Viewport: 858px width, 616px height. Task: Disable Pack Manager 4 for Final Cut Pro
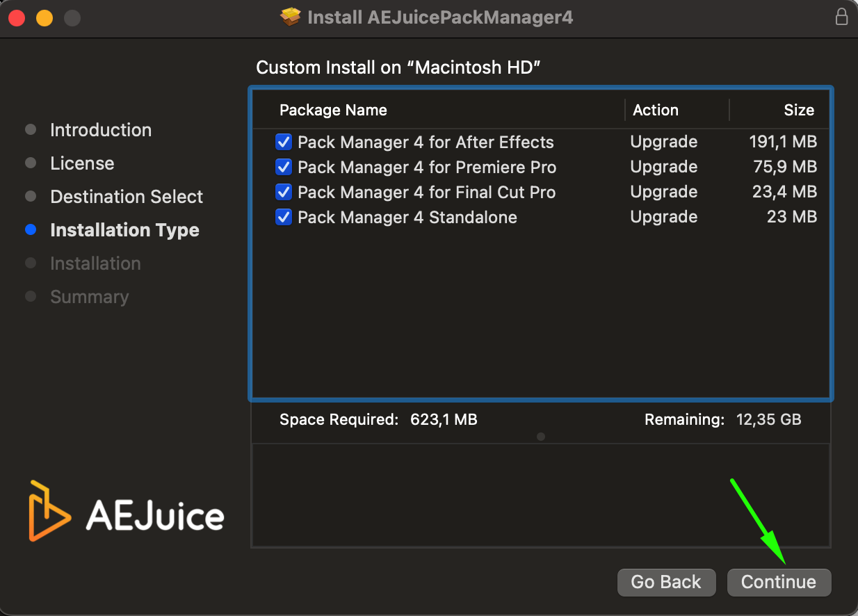click(284, 193)
